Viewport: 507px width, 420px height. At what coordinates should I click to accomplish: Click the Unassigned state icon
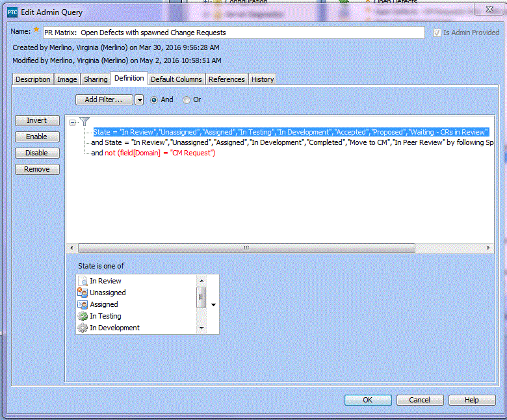pos(83,293)
